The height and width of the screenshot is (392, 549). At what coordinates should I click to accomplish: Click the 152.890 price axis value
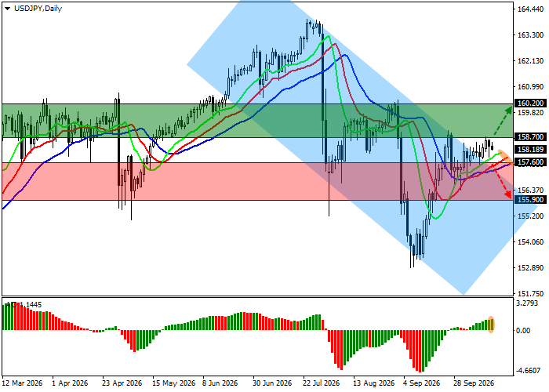(530, 268)
